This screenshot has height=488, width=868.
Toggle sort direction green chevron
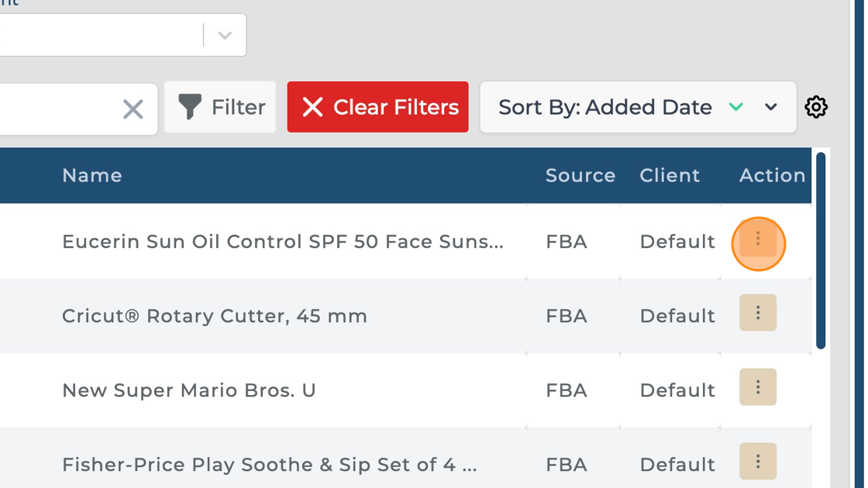[736, 107]
